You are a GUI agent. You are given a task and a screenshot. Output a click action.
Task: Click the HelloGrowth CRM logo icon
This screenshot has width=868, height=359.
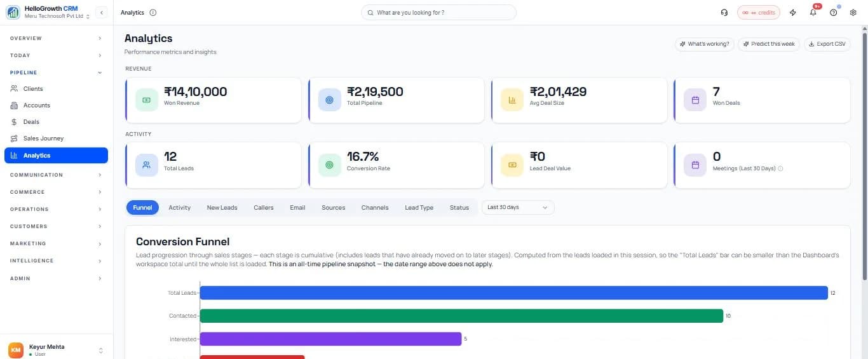click(x=13, y=12)
